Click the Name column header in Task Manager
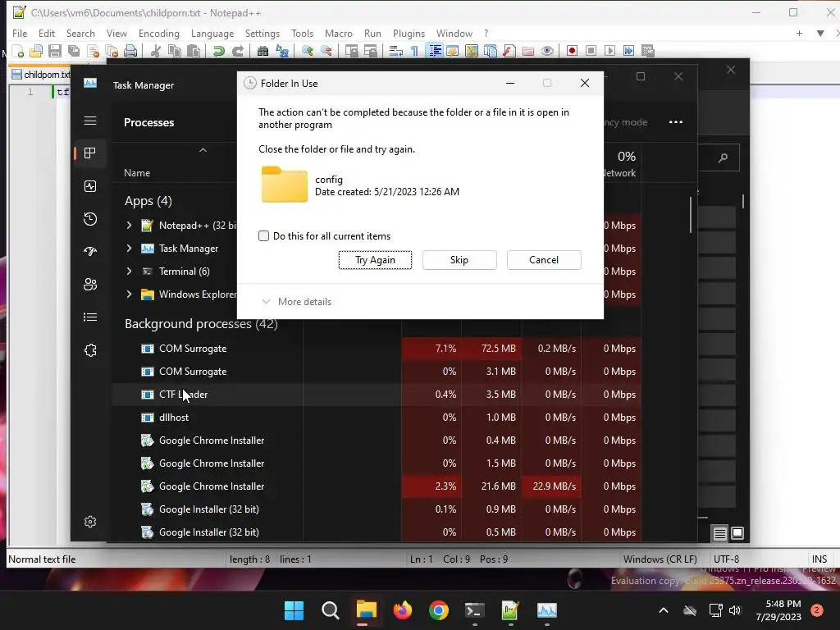The width and height of the screenshot is (840, 630). (x=137, y=173)
